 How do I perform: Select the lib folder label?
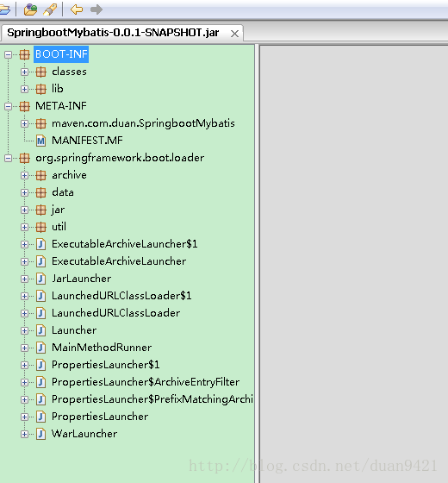57,89
